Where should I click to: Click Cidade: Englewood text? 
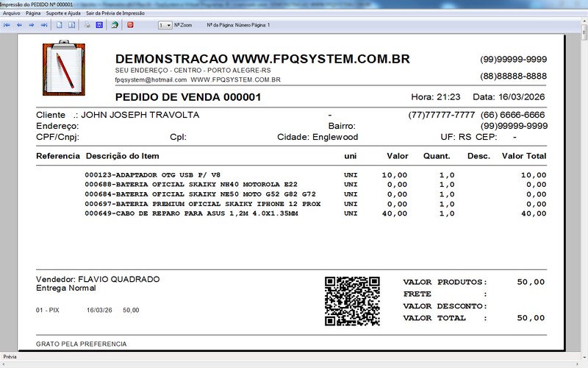tap(318, 137)
